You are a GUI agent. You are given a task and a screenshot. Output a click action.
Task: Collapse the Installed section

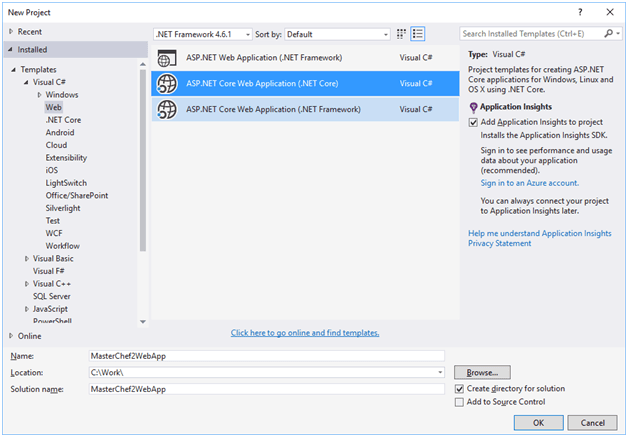(x=11, y=50)
